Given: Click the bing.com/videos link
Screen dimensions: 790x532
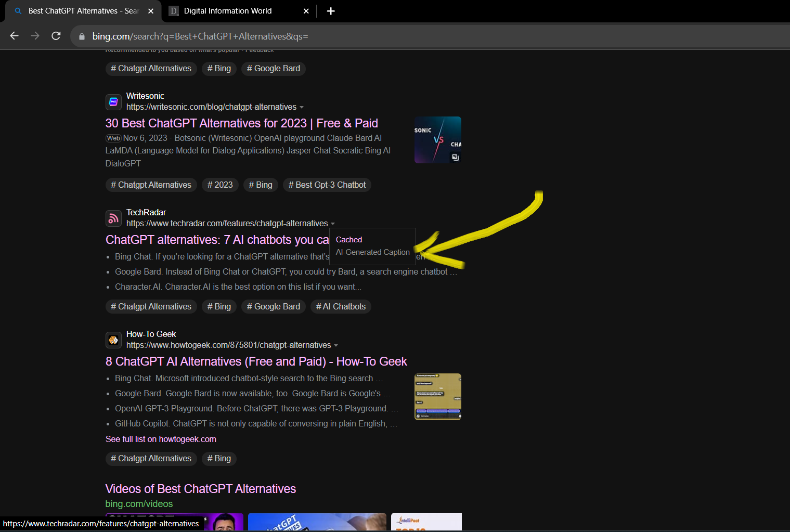Looking at the screenshot, I should tap(139, 504).
